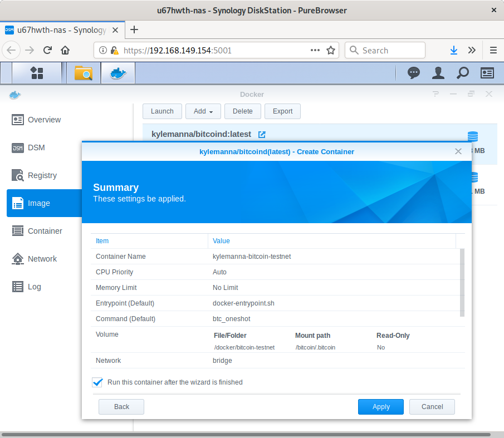Open the user options person icon
The image size is (504, 438).
[438, 73]
